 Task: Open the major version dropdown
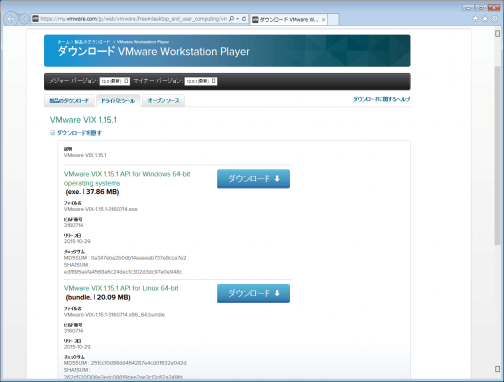tap(114, 81)
